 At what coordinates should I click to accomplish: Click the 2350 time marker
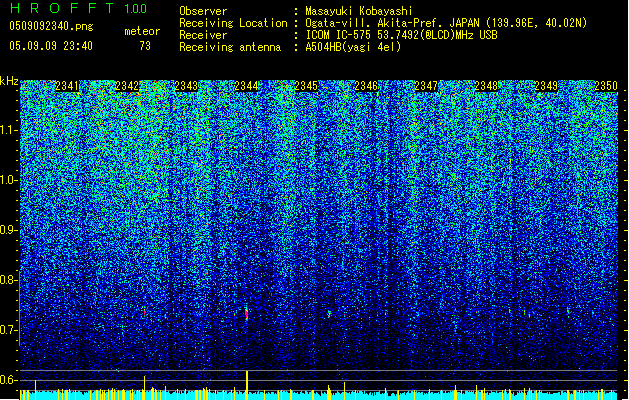click(606, 86)
